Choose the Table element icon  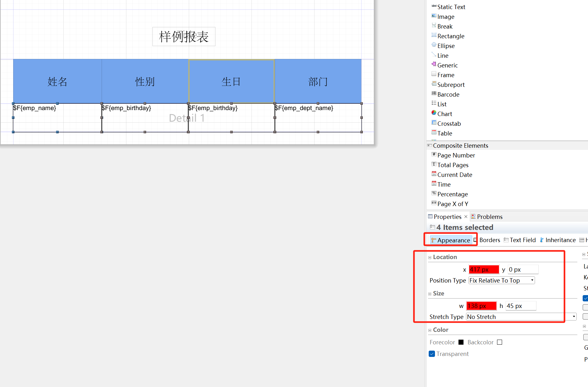coord(434,132)
